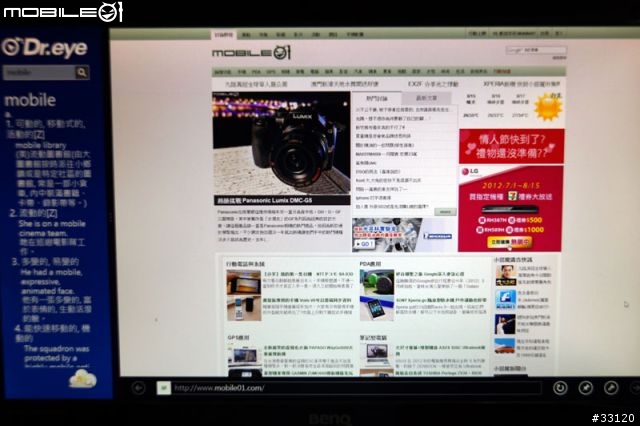Open the red 情人節快到了 banner
The width and height of the screenshot is (640, 426).
click(511, 146)
